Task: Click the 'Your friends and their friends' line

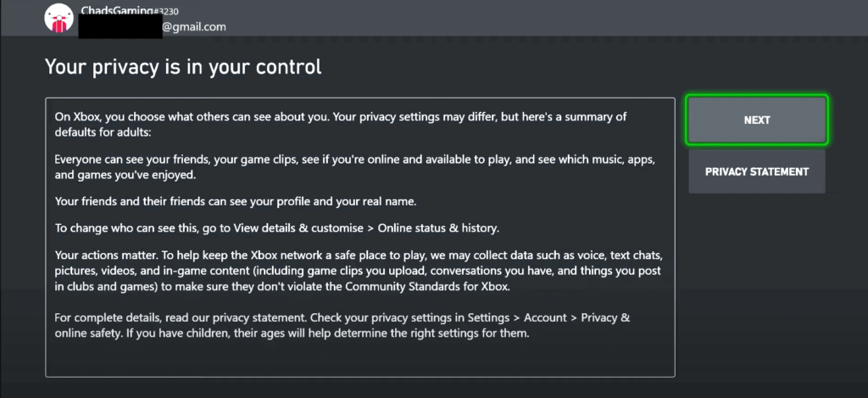Action: click(x=236, y=202)
